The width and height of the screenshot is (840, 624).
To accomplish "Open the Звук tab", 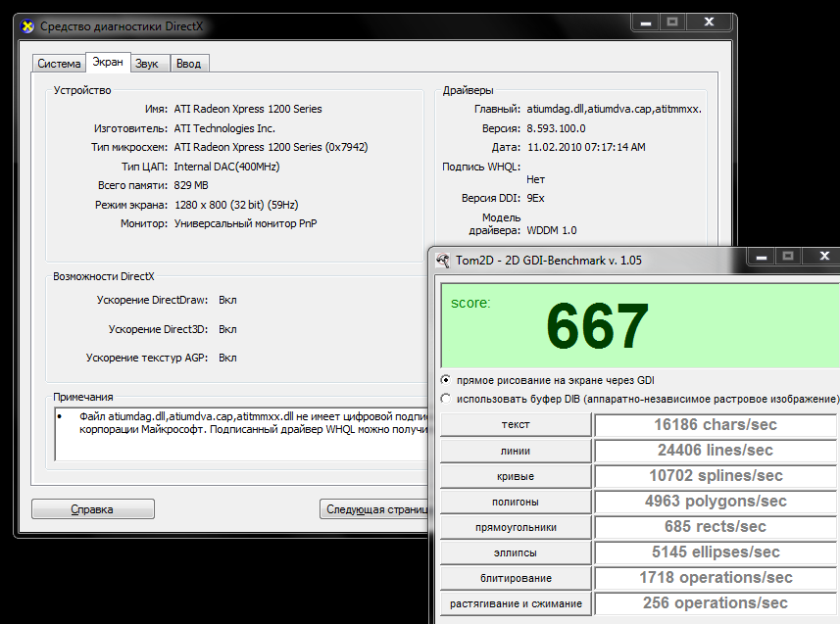I will (x=147, y=64).
